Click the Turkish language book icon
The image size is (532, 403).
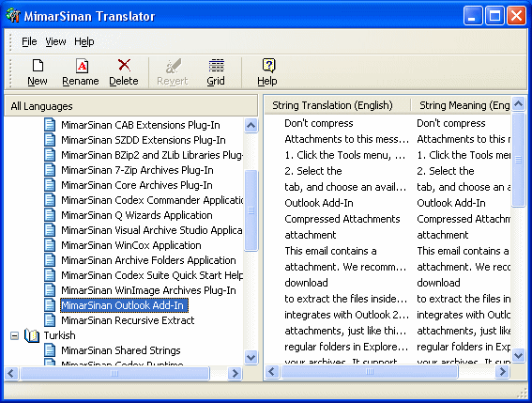32,335
